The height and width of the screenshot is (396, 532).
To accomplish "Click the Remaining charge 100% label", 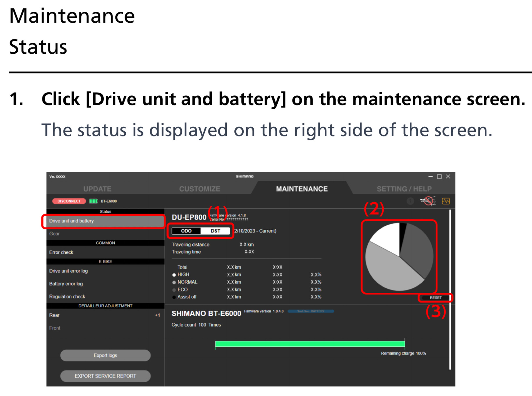I will pos(403,353).
